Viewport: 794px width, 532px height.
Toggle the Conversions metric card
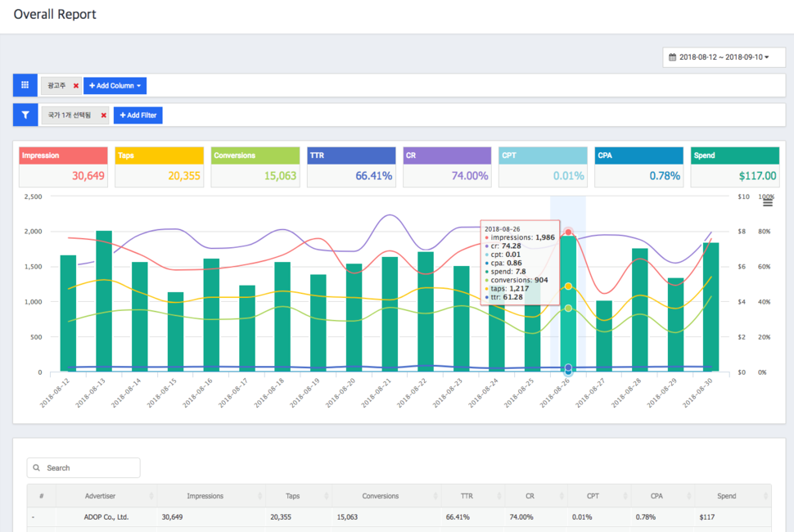(255, 168)
